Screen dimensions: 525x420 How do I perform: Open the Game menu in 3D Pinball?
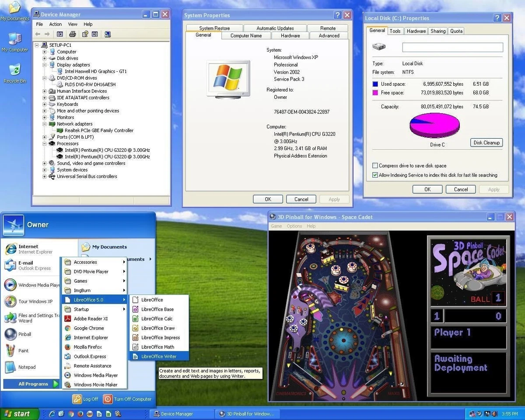(276, 226)
